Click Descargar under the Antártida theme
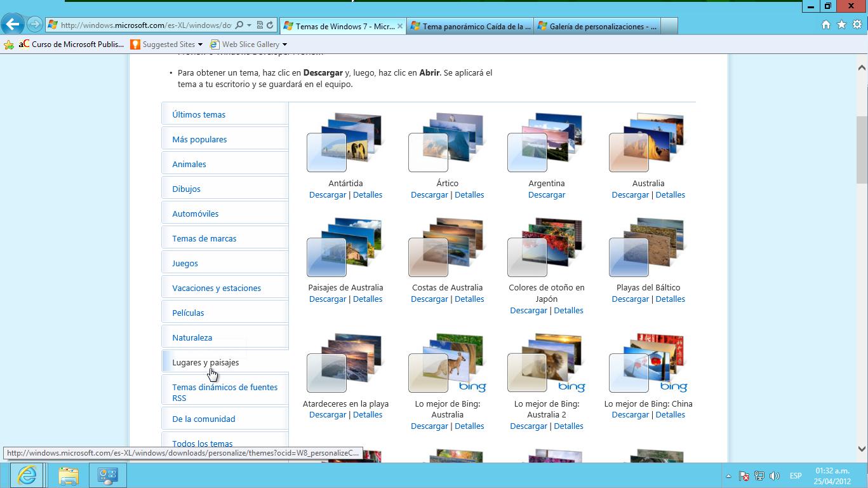 coord(328,194)
